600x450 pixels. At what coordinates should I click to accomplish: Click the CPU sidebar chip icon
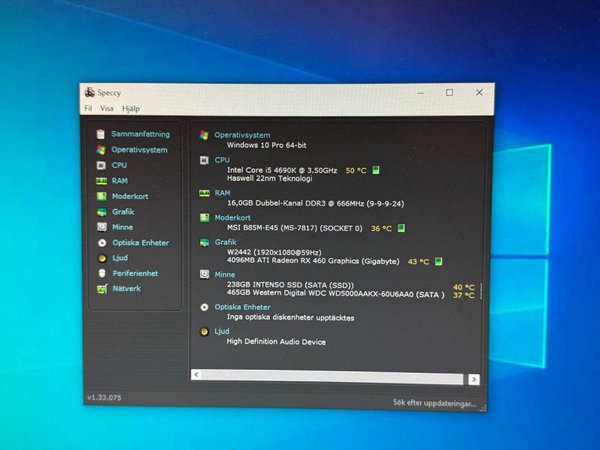coord(101,165)
